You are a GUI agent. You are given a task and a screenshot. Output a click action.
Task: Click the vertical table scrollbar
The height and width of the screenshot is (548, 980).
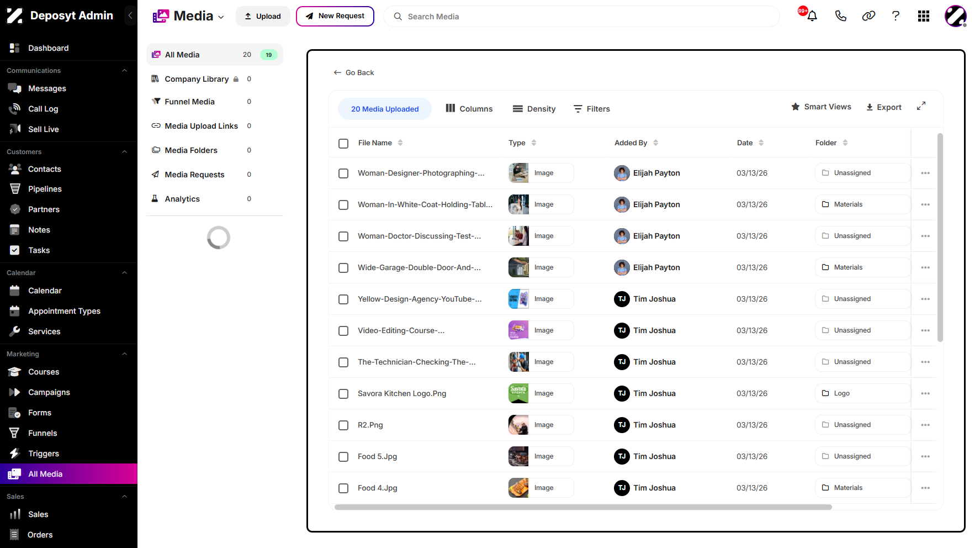(x=940, y=238)
